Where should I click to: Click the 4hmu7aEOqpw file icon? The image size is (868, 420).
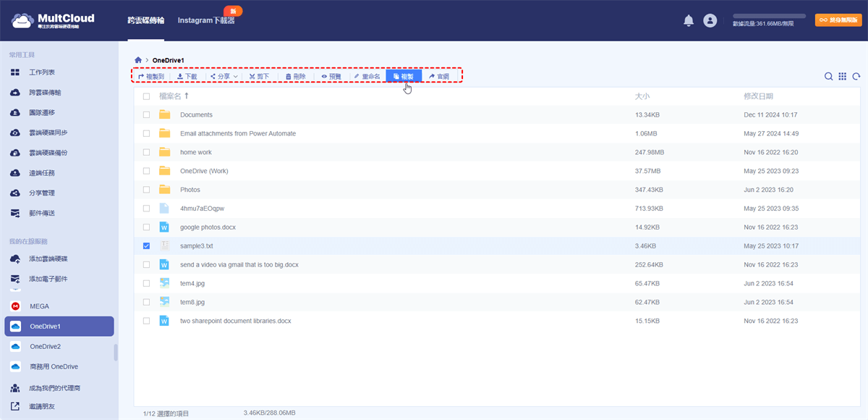[x=164, y=209]
